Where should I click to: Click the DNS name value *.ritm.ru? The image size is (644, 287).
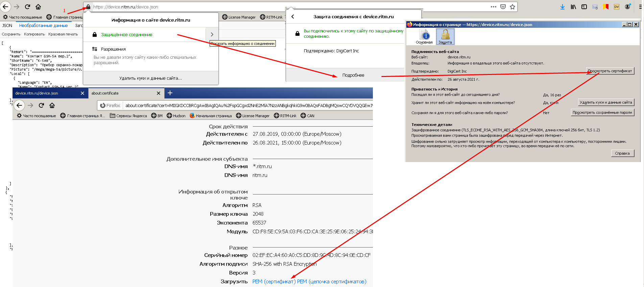[262, 166]
